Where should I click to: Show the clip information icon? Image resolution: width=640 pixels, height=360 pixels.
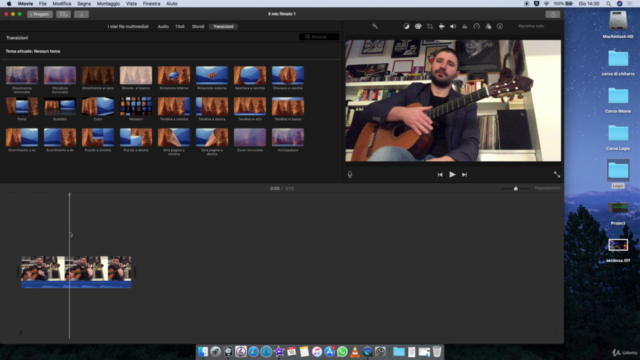click(x=500, y=26)
